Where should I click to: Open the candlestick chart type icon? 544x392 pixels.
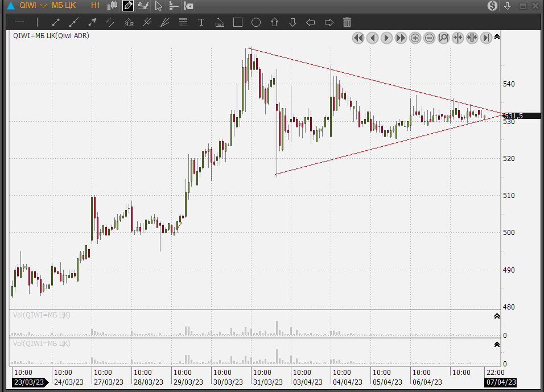point(113,6)
